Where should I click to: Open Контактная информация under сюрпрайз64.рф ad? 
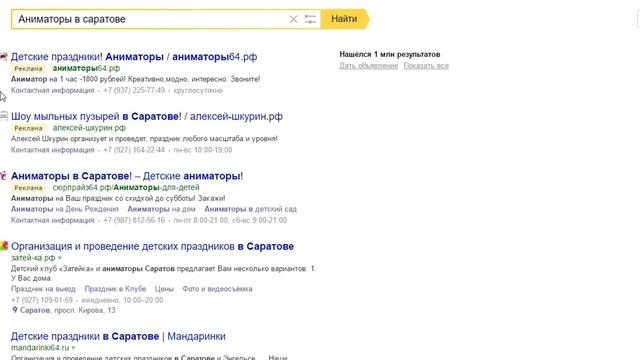(x=52, y=220)
